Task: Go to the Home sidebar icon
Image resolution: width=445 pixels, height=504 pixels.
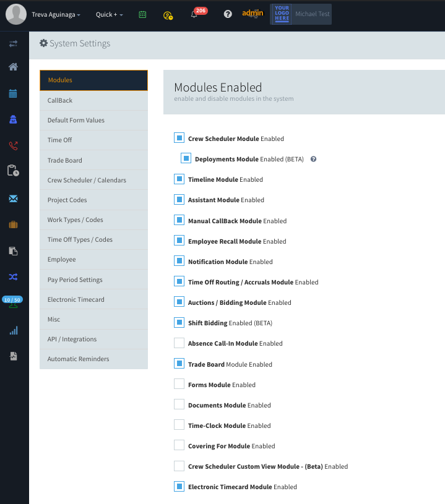Action: coord(13,67)
